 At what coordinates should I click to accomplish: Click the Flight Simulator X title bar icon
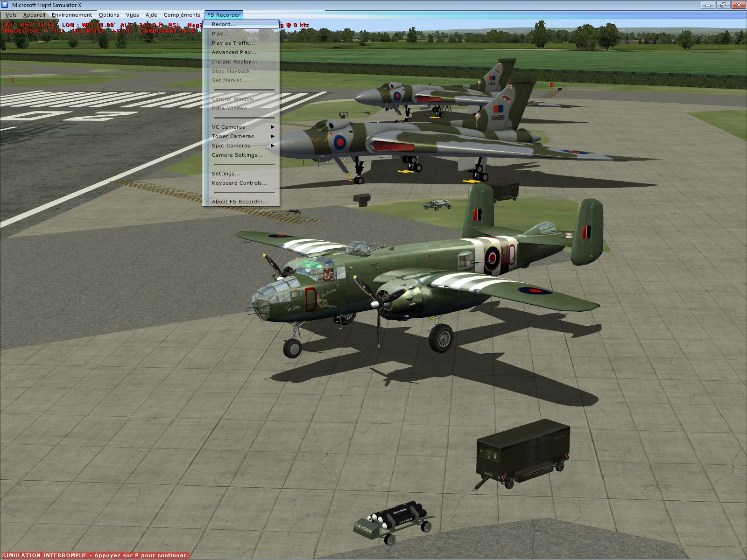coord(5,5)
